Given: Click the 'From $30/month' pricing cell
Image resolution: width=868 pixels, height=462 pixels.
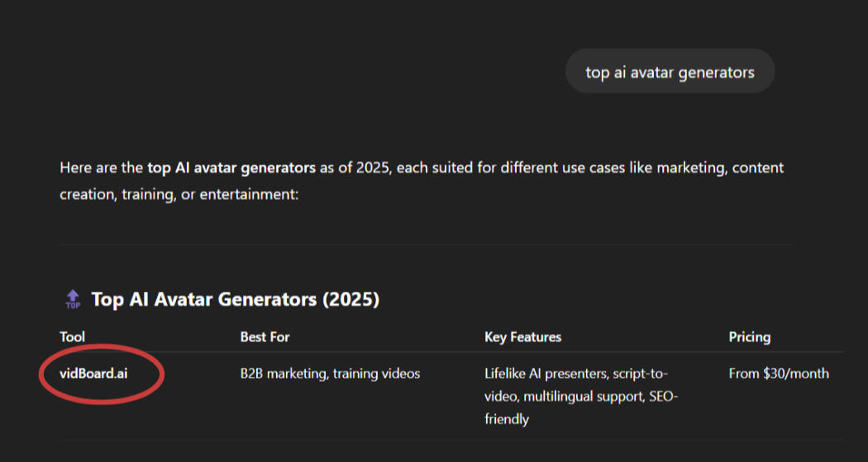Looking at the screenshot, I should click(x=779, y=374).
